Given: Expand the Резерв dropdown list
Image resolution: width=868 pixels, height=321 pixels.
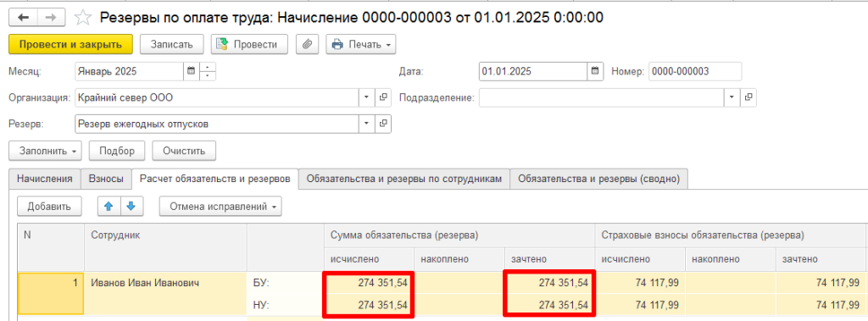Looking at the screenshot, I should pyautogui.click(x=366, y=124).
